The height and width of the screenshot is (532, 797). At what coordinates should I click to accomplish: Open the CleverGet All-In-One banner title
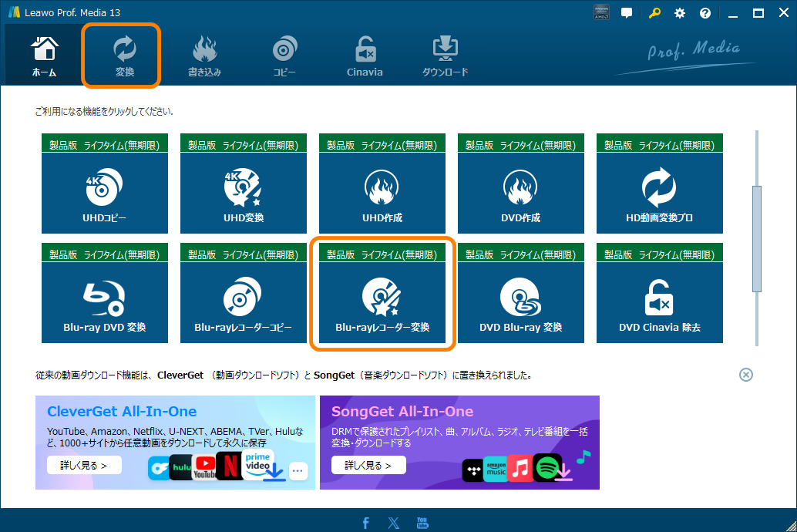coord(122,412)
